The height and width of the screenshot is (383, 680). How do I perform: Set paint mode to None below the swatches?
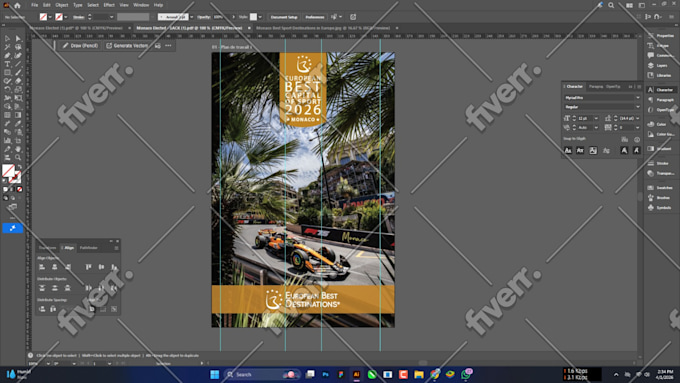coord(20,190)
